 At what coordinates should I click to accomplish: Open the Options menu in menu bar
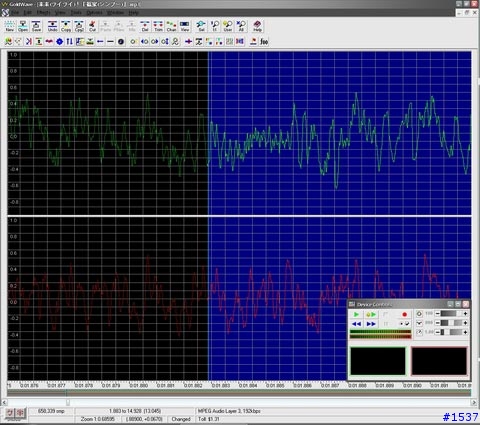pos(94,13)
